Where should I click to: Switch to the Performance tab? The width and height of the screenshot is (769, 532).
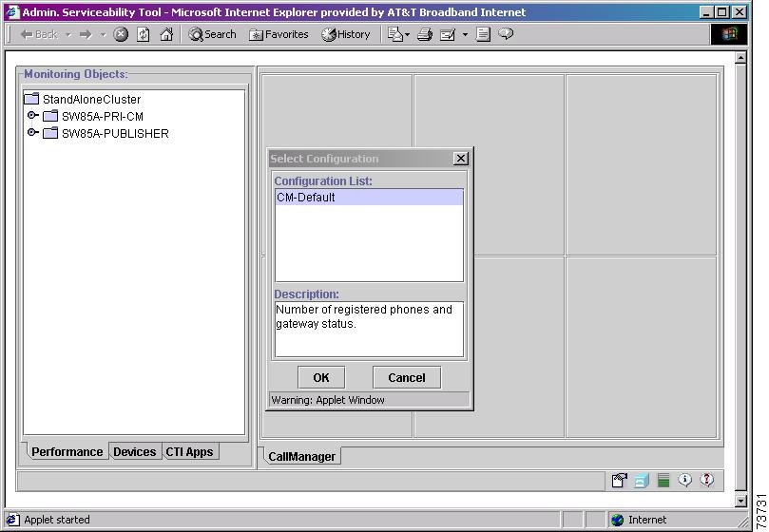click(x=67, y=451)
